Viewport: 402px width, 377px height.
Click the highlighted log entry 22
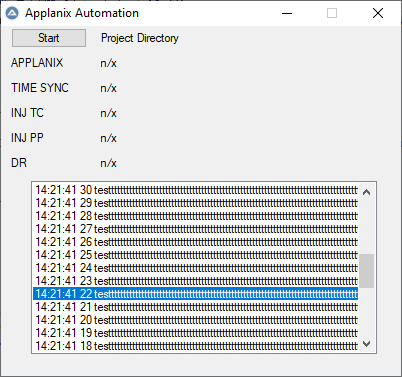click(x=195, y=294)
